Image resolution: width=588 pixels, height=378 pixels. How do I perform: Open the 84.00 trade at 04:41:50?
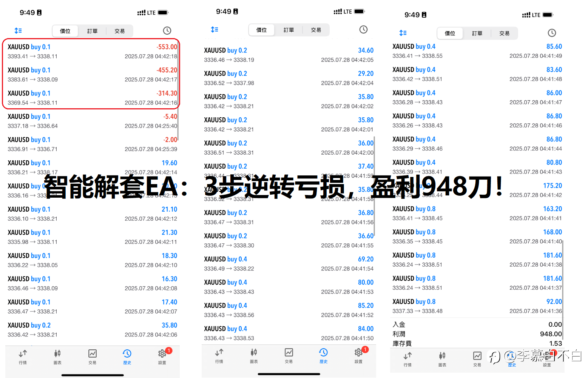pos(289,333)
